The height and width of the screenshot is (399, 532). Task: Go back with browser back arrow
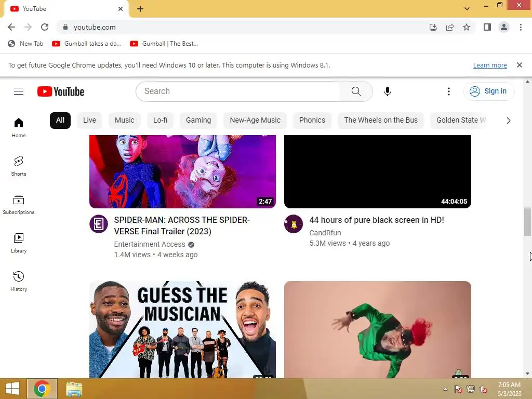coord(11,27)
